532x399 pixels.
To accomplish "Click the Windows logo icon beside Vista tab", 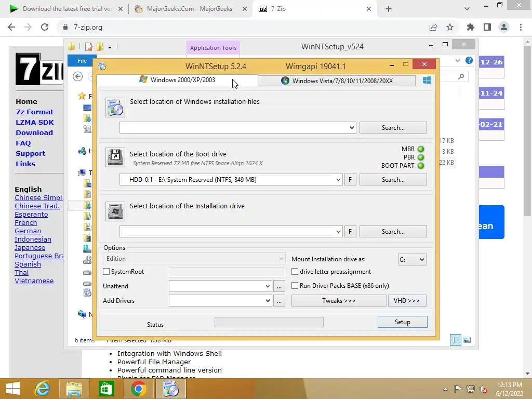I will click(427, 81).
